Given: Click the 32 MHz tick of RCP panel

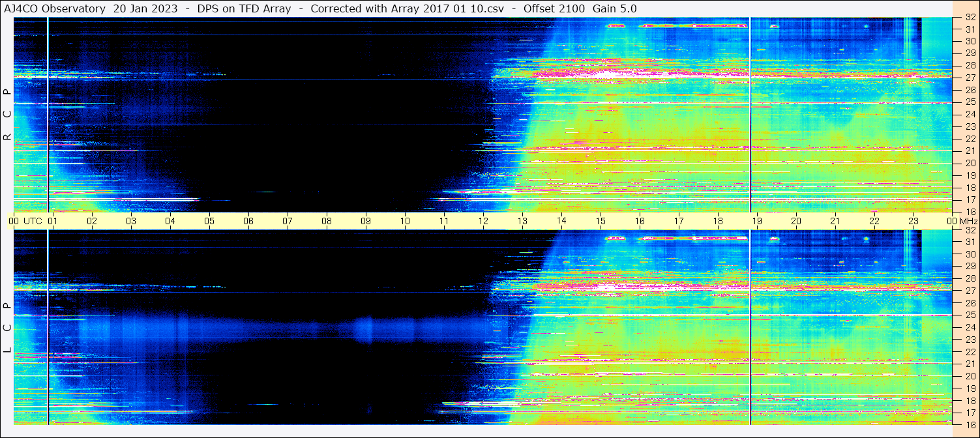Looking at the screenshot, I should tap(970, 18).
